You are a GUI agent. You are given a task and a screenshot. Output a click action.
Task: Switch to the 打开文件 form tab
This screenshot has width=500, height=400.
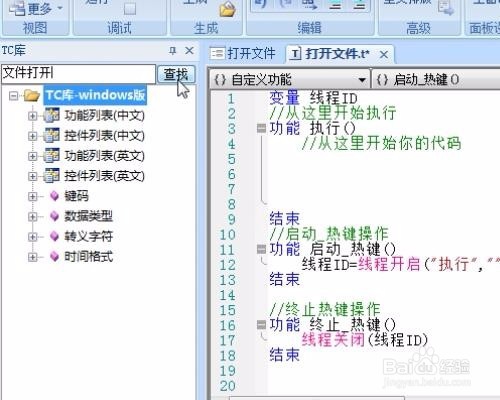(x=243, y=53)
